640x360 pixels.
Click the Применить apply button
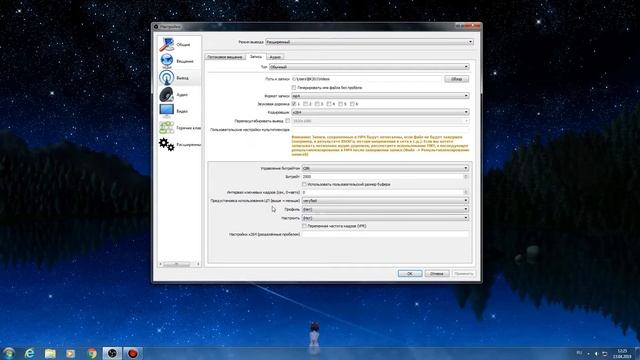[x=464, y=273]
